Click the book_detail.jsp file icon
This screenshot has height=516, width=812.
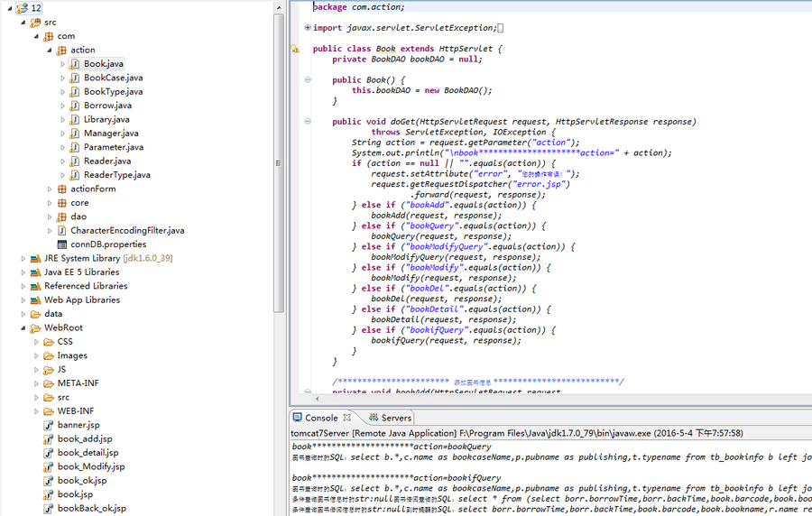pyautogui.click(x=48, y=454)
